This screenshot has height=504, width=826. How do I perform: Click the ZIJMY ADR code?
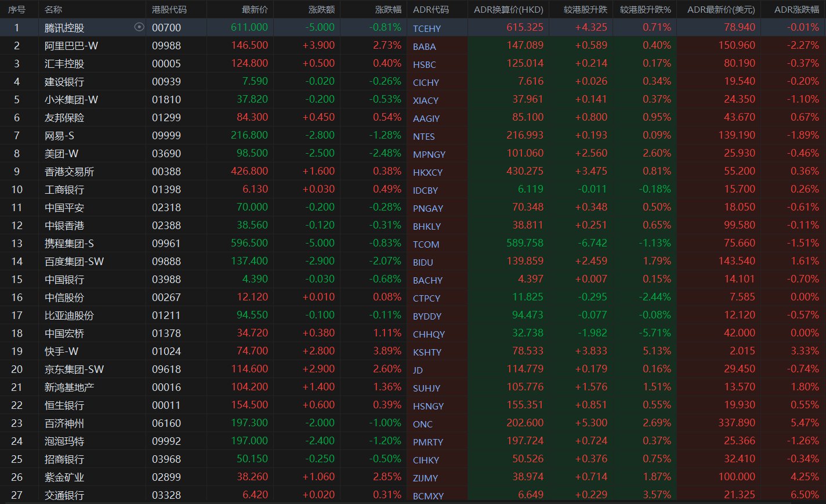425,478
